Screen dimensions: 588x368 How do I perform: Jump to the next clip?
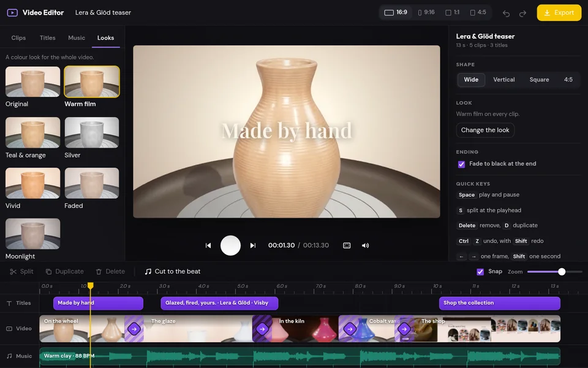tap(253, 245)
